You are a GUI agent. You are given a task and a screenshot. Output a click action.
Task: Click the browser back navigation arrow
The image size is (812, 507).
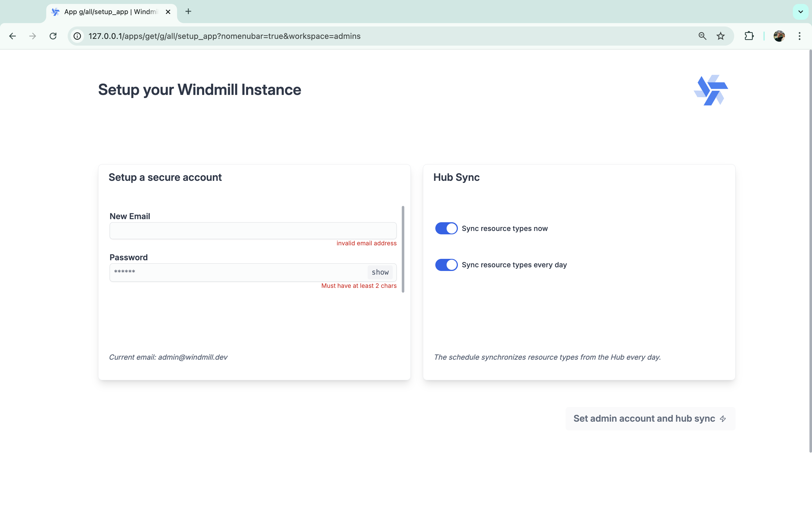click(12, 36)
